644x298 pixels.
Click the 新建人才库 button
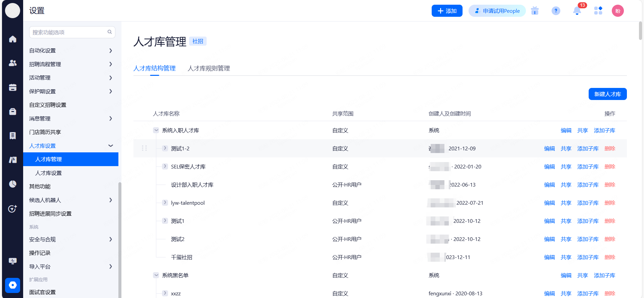[607, 94]
